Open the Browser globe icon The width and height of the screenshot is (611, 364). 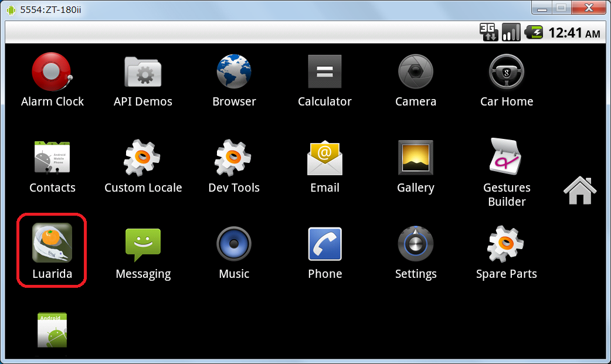(234, 72)
